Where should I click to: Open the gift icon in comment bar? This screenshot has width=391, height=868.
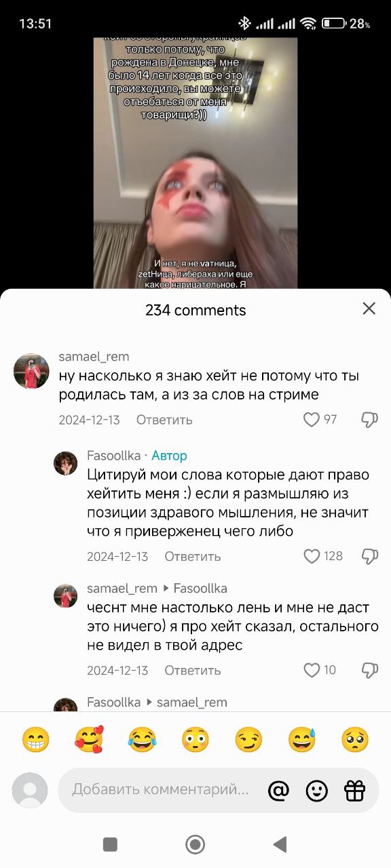[x=354, y=790]
